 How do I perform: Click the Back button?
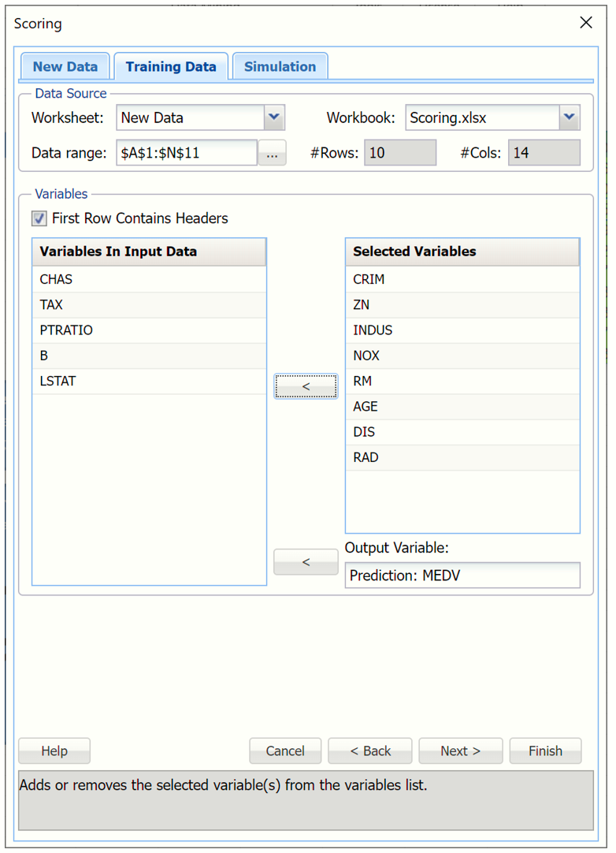(370, 751)
